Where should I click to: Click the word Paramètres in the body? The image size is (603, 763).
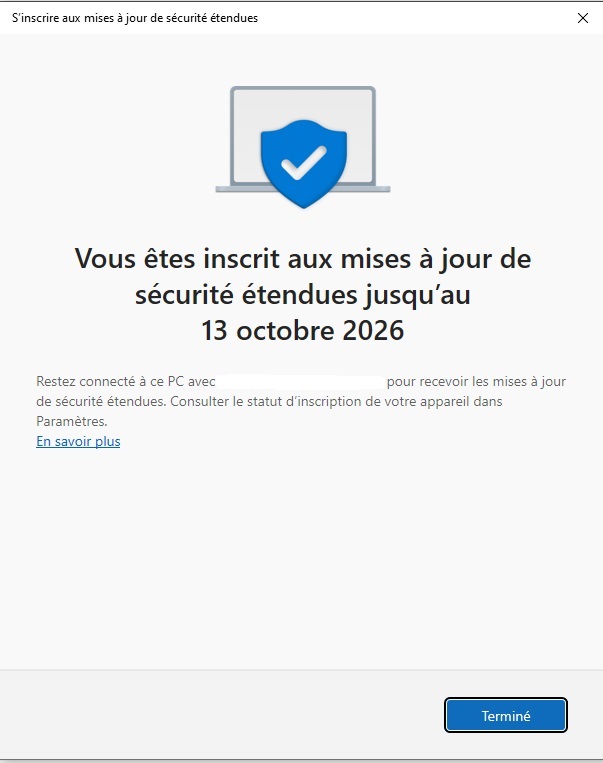click(x=72, y=421)
